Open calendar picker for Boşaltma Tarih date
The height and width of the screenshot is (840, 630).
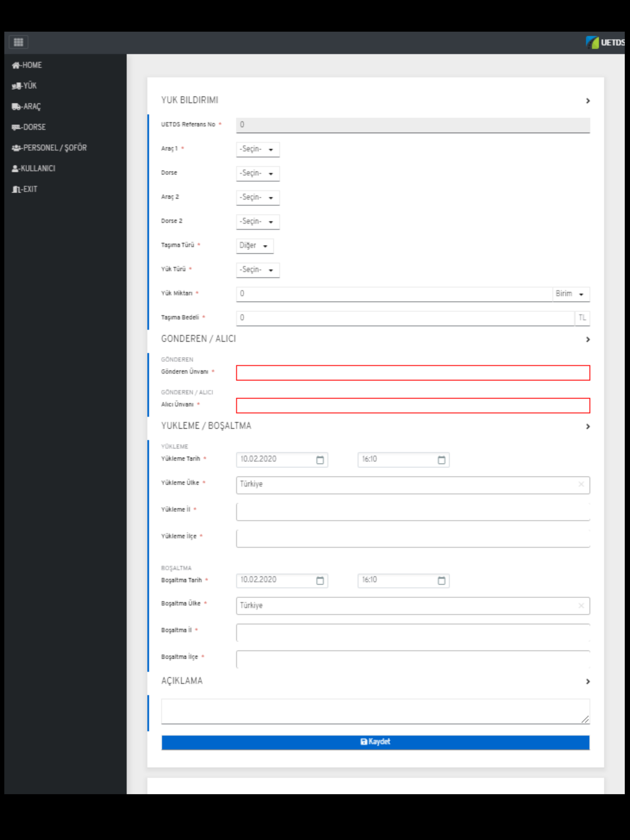click(x=320, y=580)
